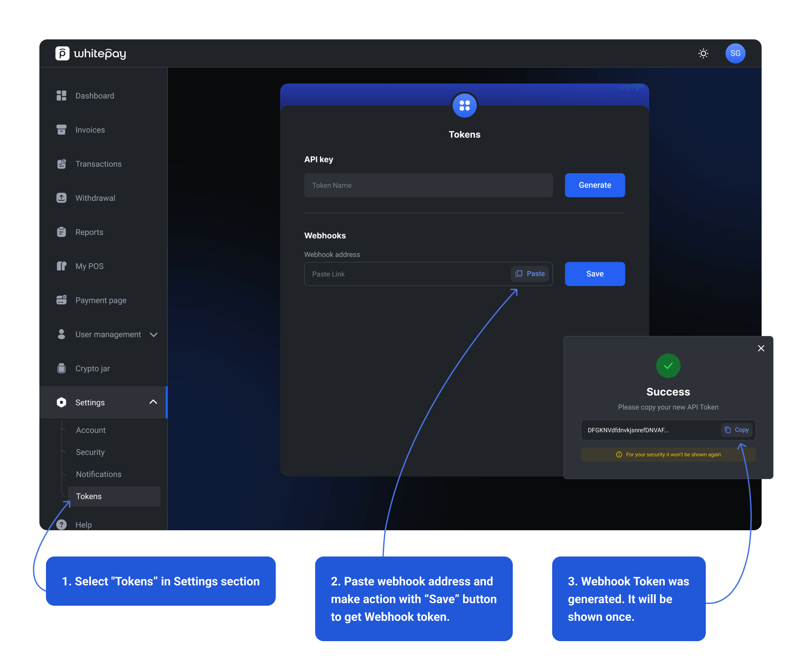Click the Help question mark icon
The image size is (801, 672).
click(61, 524)
